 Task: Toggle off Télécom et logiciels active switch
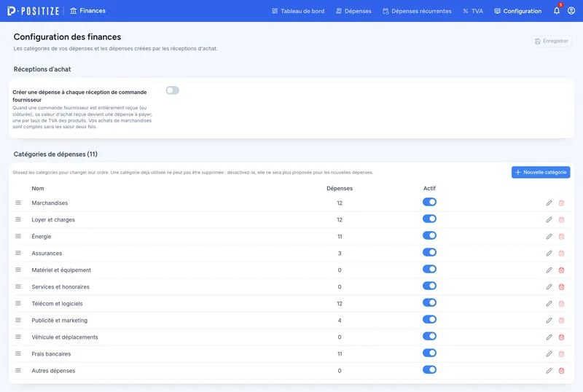click(x=429, y=302)
